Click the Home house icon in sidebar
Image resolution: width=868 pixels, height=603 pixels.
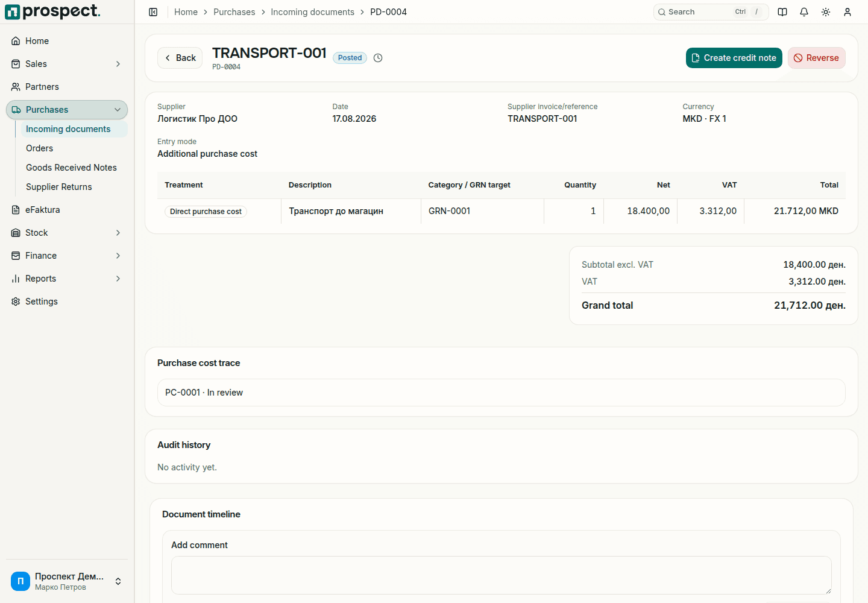16,41
